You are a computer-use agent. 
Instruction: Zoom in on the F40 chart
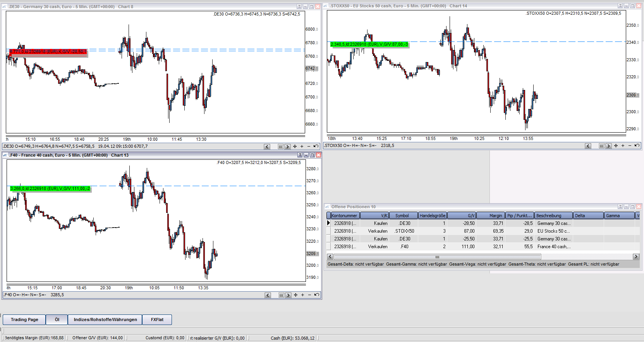(x=302, y=295)
